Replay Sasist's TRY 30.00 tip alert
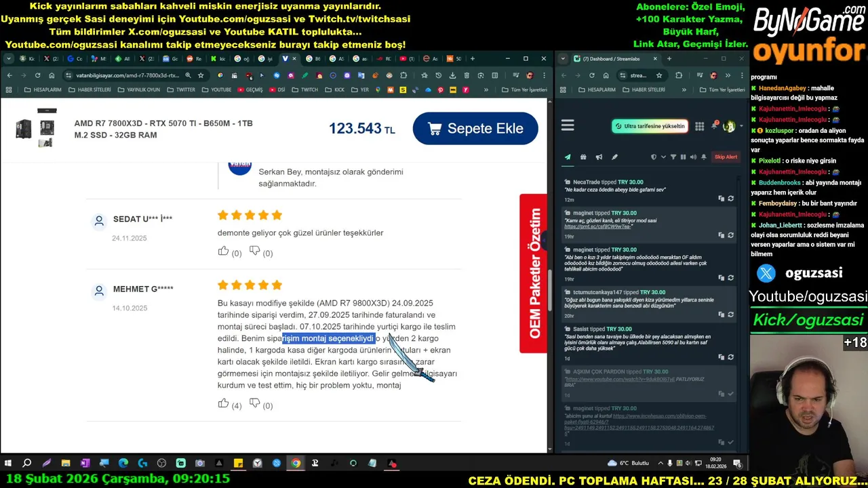The width and height of the screenshot is (868, 488). coord(730,357)
